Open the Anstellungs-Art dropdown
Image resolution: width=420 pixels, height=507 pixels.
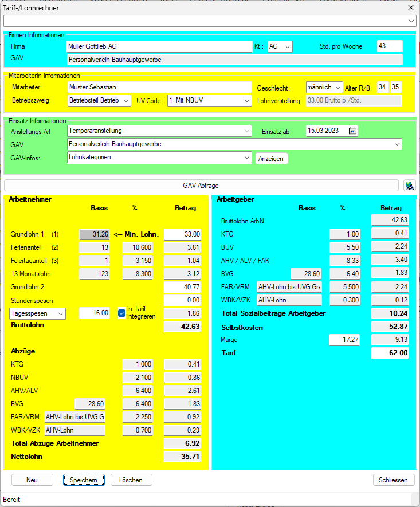click(247, 131)
